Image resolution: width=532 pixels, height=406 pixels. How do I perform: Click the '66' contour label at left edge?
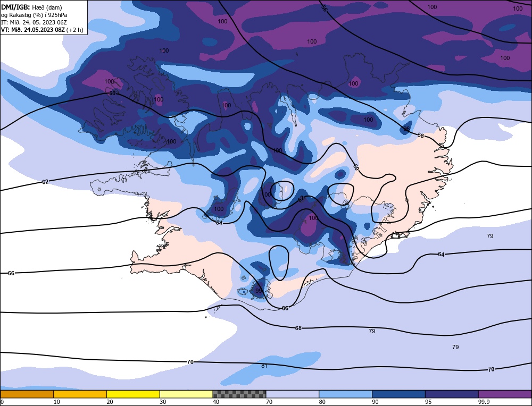point(11,273)
